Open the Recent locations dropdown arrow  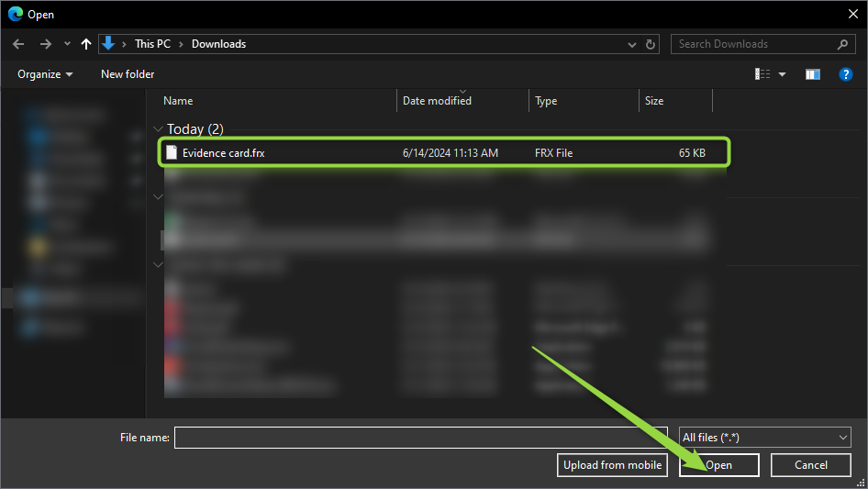(x=67, y=44)
